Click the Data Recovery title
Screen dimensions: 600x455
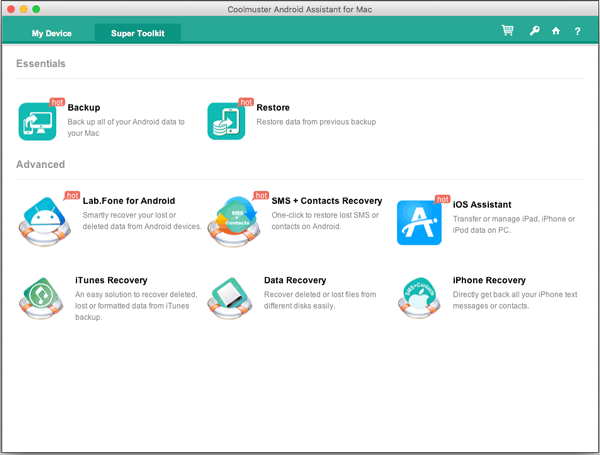pyautogui.click(x=295, y=280)
